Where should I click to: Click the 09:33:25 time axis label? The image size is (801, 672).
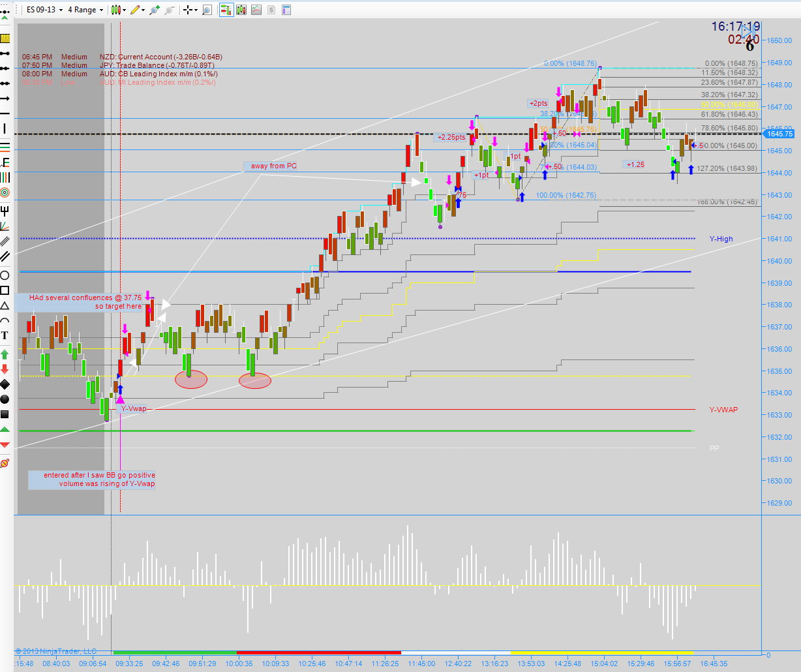pyautogui.click(x=130, y=664)
